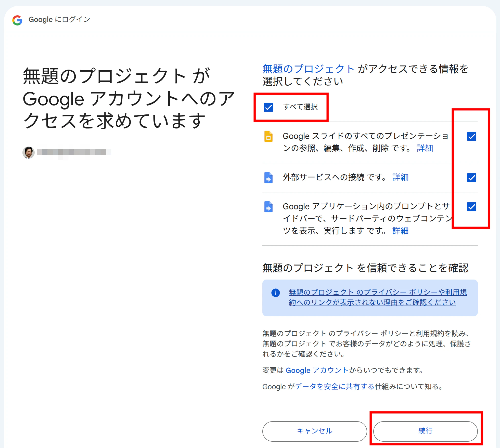Click the すべて選択 label text
The image size is (500, 448).
click(x=300, y=107)
